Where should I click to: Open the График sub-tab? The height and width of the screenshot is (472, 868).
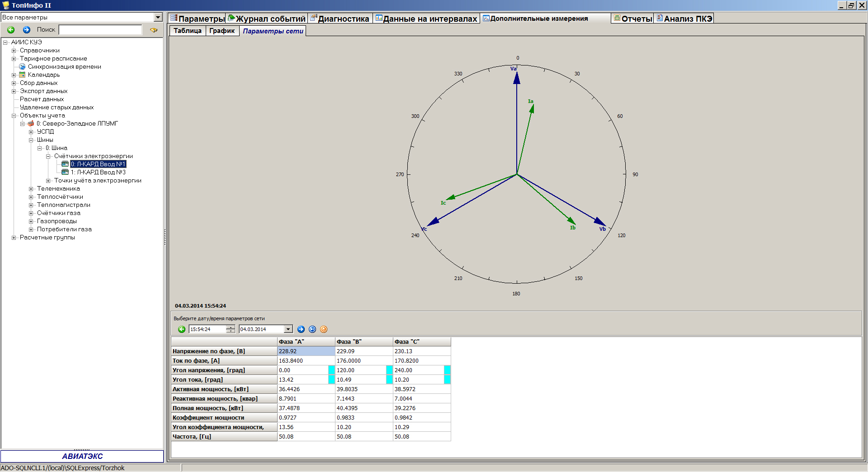coord(222,31)
